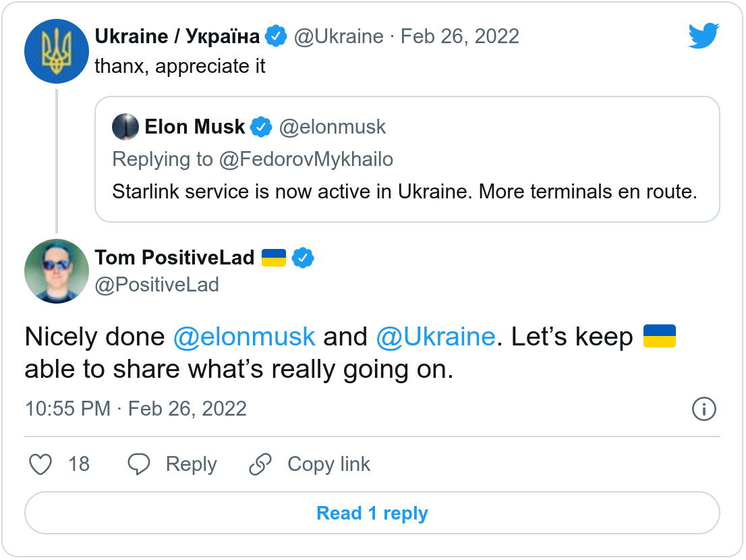Screen dimensions: 746x560
Task: Open the Ukraine / Україна account name
Action: tap(177, 36)
